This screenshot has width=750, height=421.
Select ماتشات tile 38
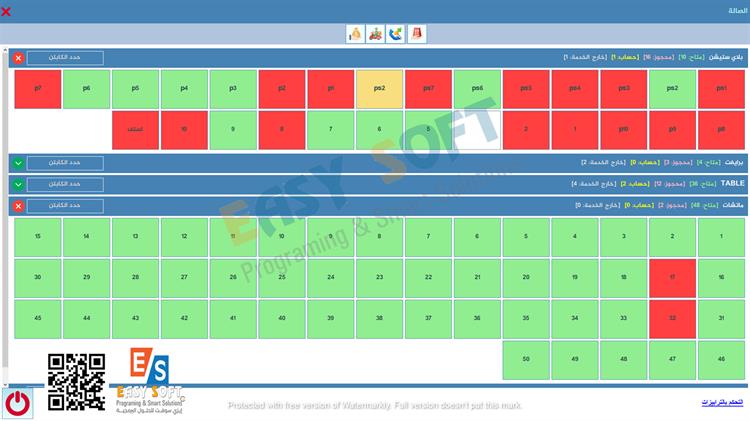[x=379, y=319]
